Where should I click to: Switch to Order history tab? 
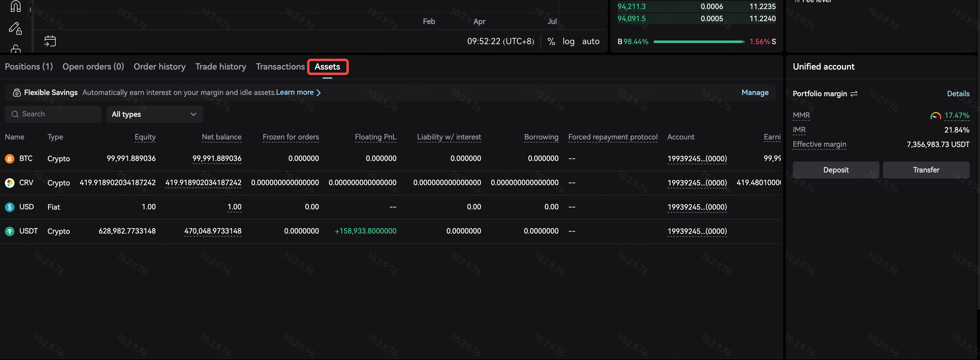[x=159, y=67]
